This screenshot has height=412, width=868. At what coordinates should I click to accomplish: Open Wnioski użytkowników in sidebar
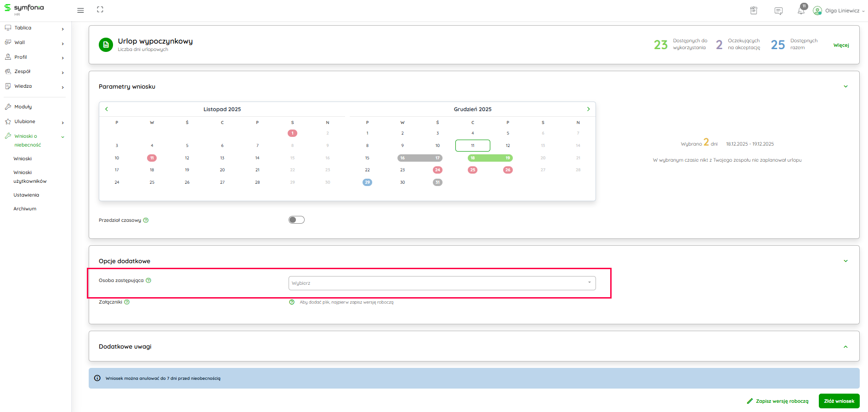pos(30,177)
